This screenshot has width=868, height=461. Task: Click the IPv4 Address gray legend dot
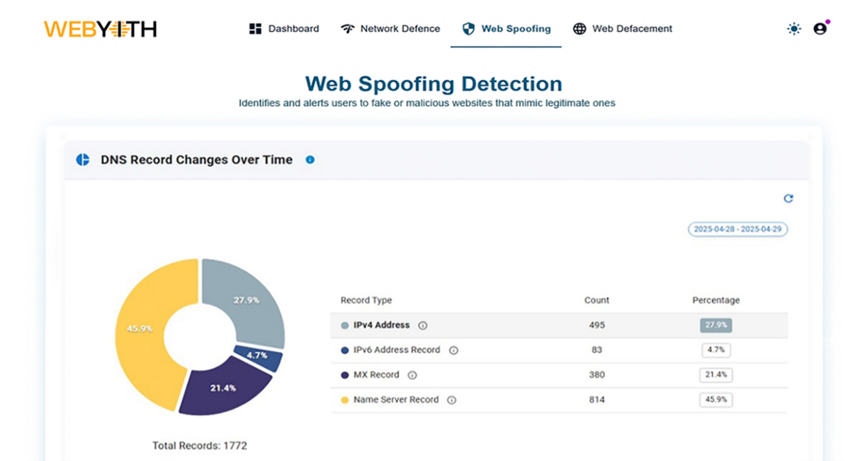pos(344,326)
